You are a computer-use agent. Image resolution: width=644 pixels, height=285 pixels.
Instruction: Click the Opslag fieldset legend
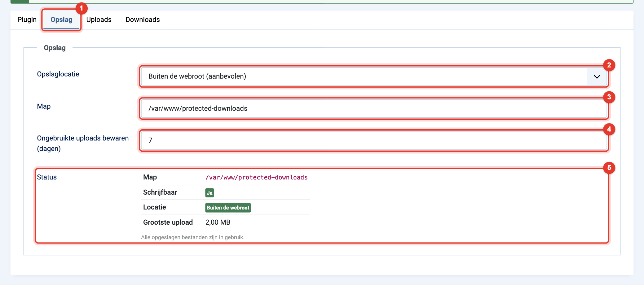tap(55, 48)
